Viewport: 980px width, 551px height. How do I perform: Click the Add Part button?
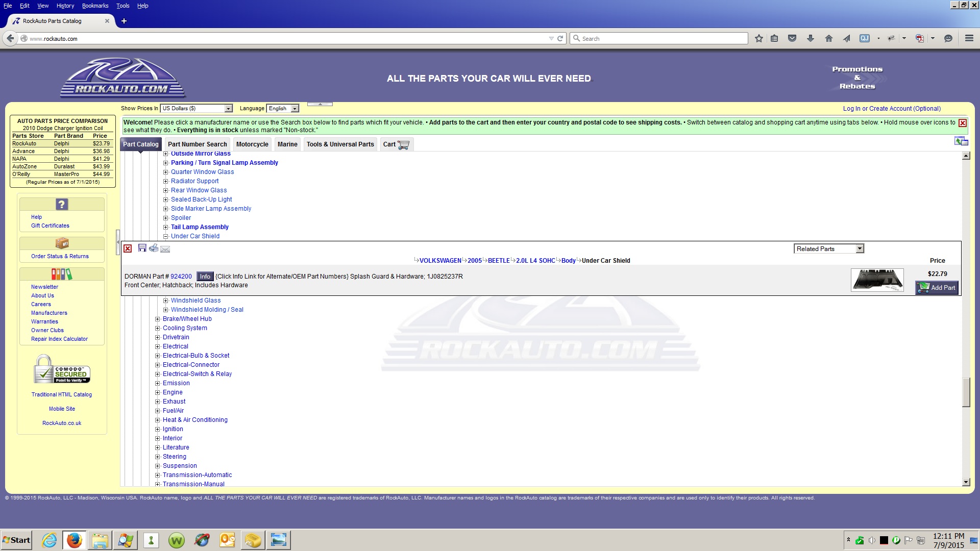pyautogui.click(x=937, y=288)
